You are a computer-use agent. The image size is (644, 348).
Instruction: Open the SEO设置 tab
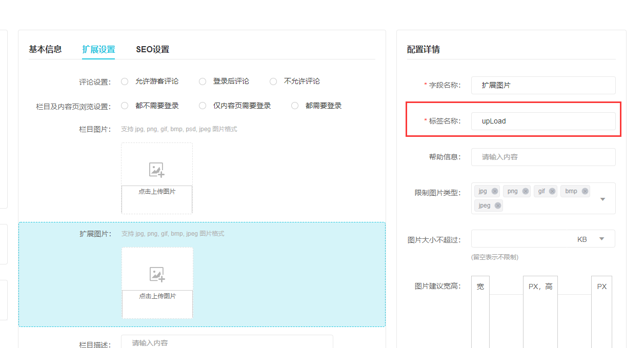coord(152,49)
